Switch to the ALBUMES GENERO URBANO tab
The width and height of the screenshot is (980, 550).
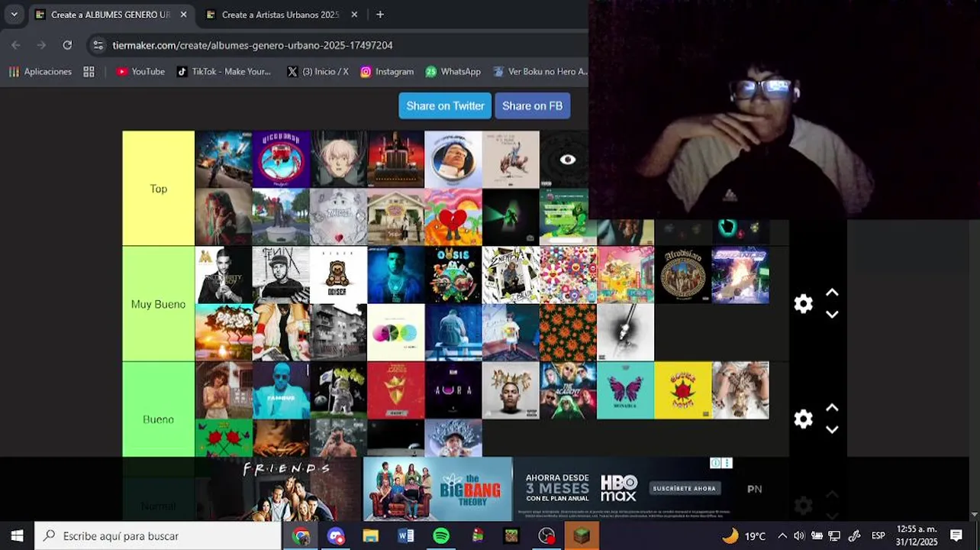click(x=112, y=15)
